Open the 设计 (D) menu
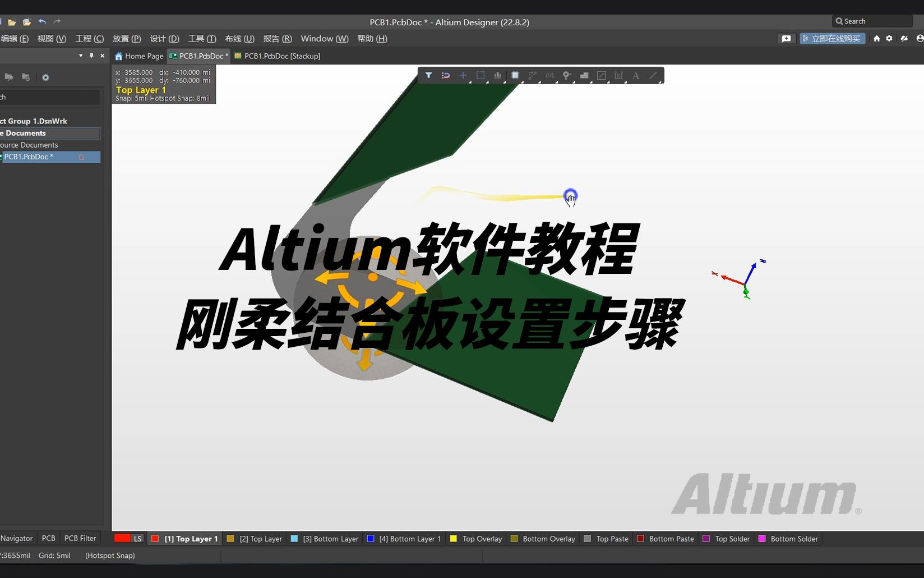 point(164,39)
